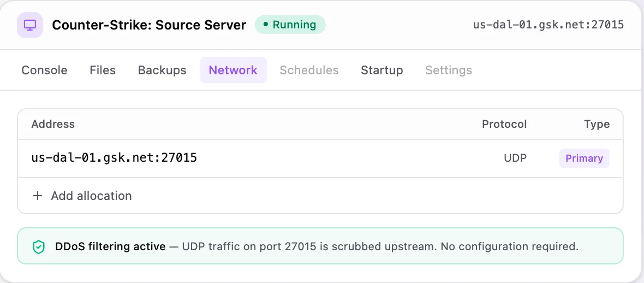Screen dimensions: 644x283
Task: Open the Console tab
Action: [44, 70]
